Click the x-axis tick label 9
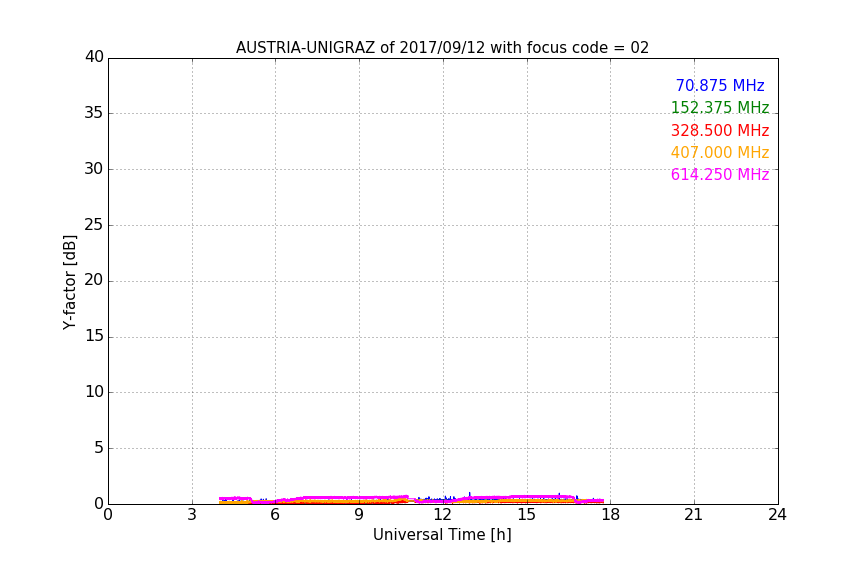 tap(359, 515)
